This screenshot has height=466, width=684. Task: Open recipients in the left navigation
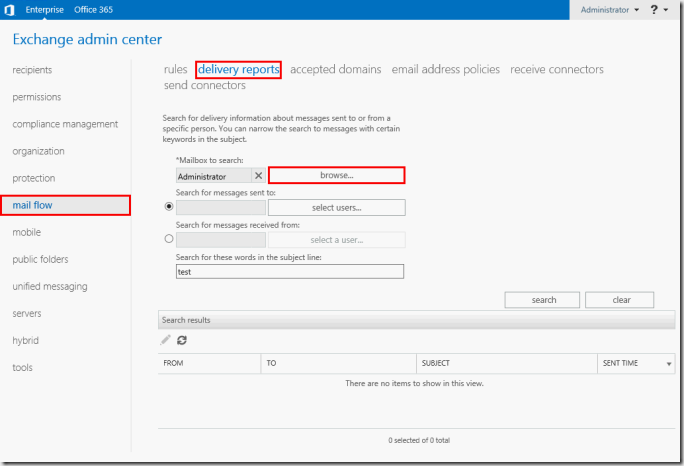[x=32, y=70]
